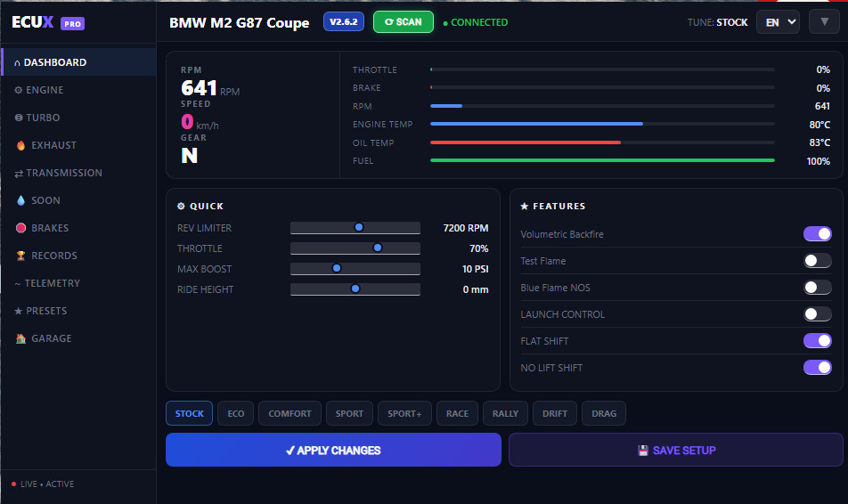Click the Exhaust flame icon
848x504 pixels.
[x=21, y=145]
